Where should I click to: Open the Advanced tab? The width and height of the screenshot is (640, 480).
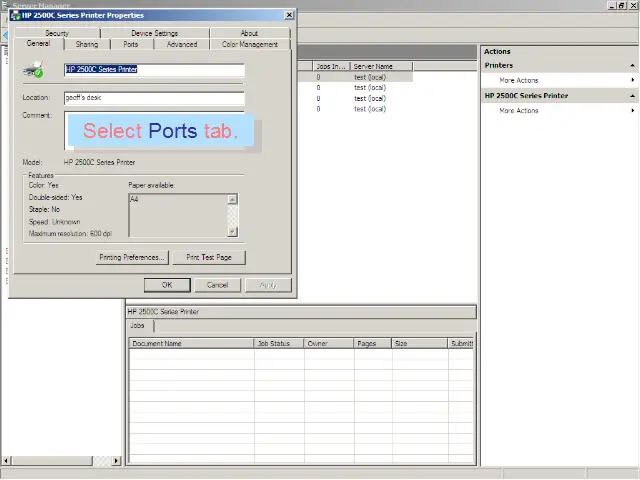[182, 44]
